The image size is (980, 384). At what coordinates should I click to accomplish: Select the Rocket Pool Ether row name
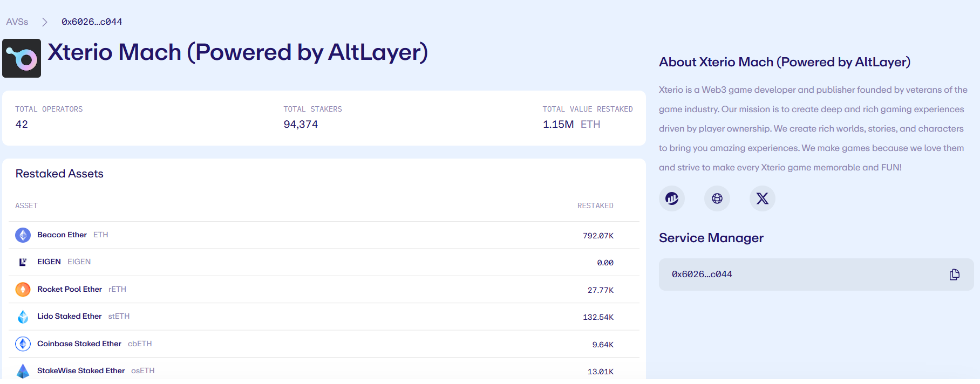70,290
